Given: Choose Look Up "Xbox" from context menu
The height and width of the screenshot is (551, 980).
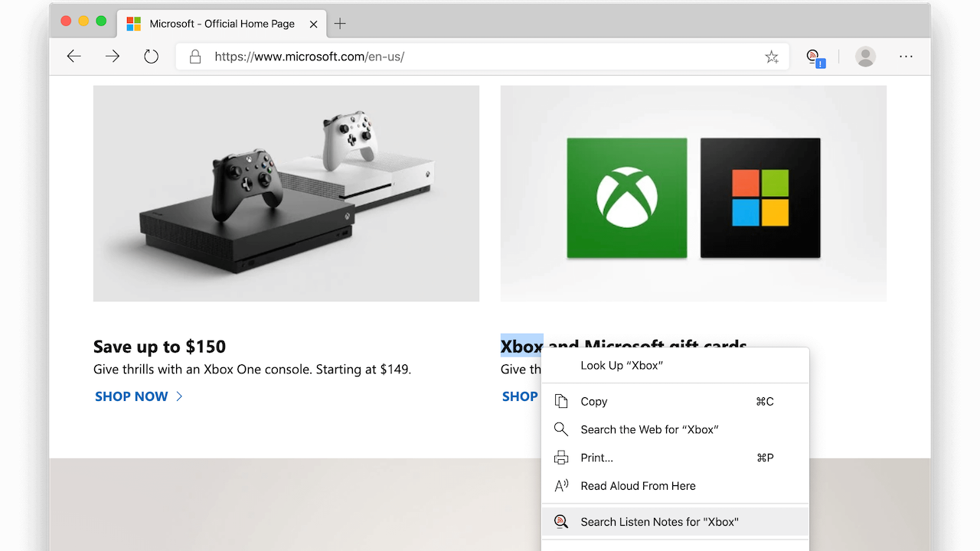Looking at the screenshot, I should tap(675, 366).
